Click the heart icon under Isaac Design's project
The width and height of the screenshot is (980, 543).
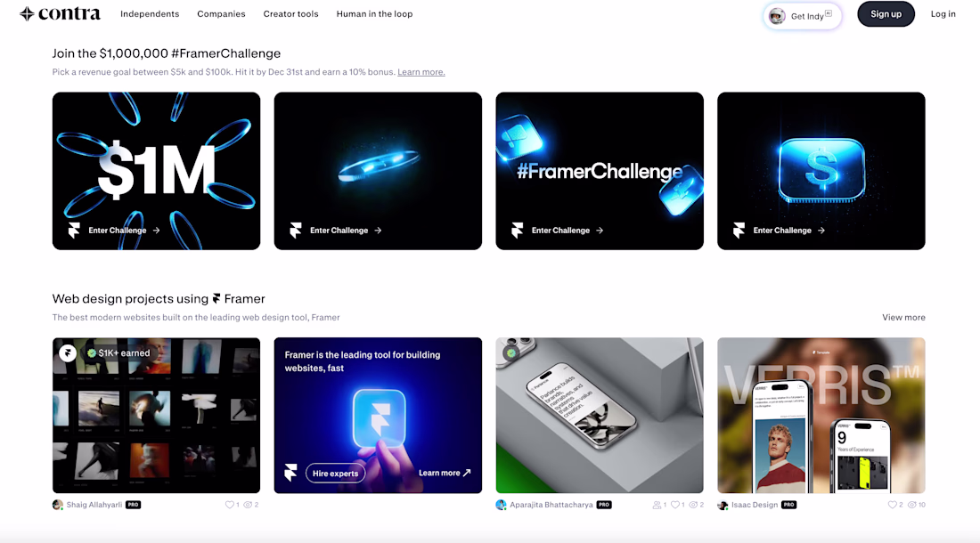(x=892, y=505)
